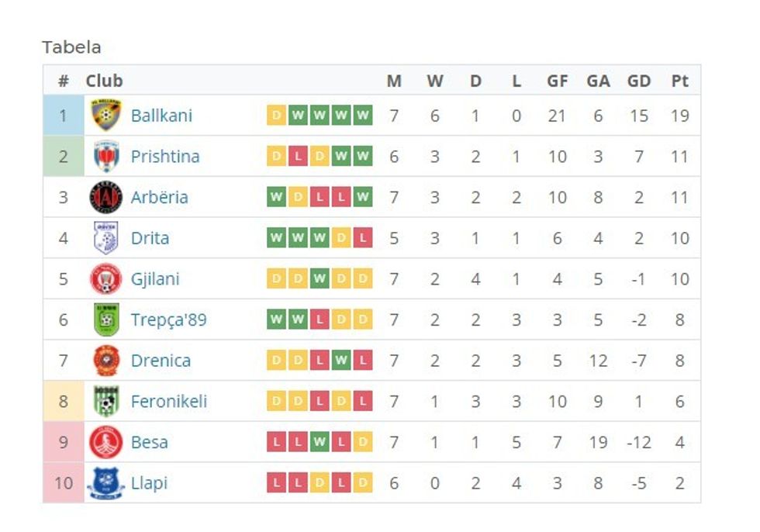Screen dimensions: 760x532
Task: Click Drita's red L form badge
Action: click(x=363, y=238)
